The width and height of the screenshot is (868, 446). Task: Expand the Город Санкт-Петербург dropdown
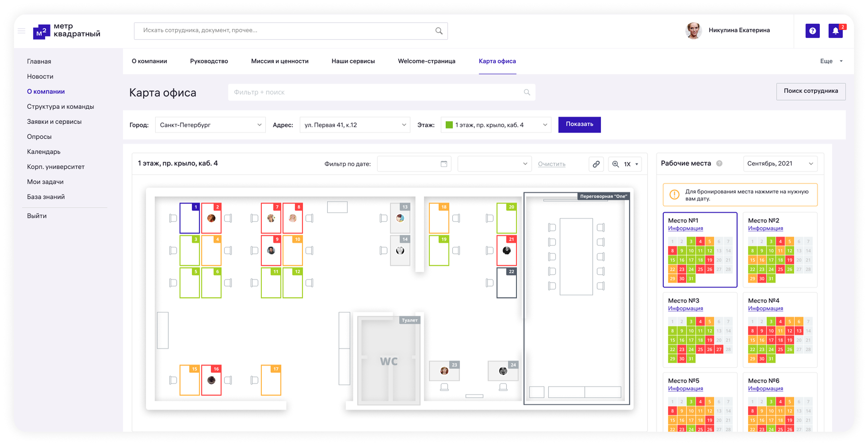click(210, 125)
